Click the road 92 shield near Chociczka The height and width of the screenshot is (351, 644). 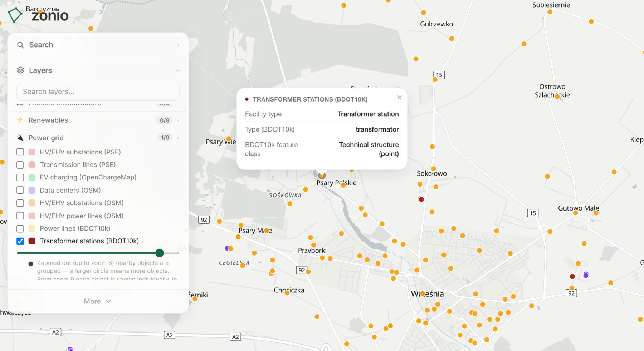(302, 270)
